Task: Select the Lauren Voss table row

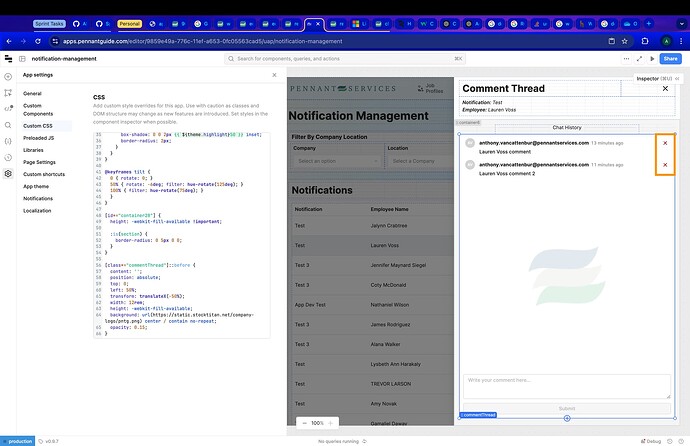Action: [372, 245]
